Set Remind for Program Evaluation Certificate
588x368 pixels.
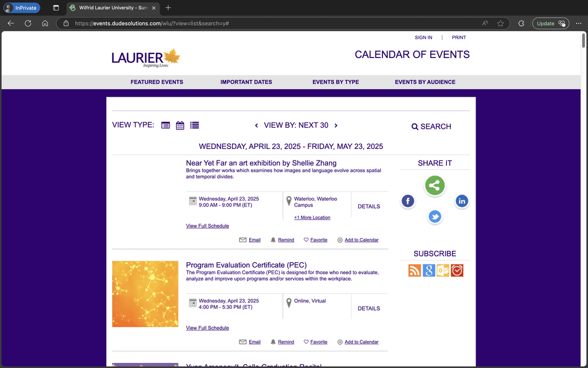coord(282,342)
